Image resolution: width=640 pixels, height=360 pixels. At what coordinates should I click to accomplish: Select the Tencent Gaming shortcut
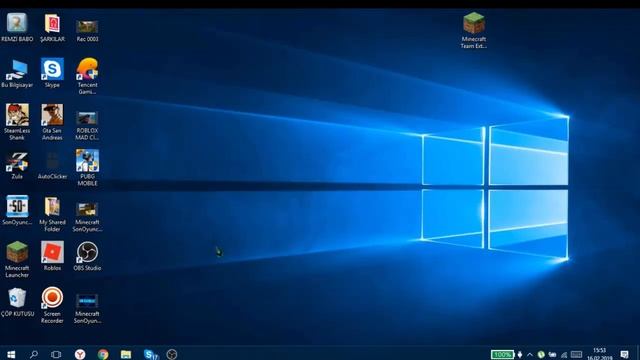(87, 76)
